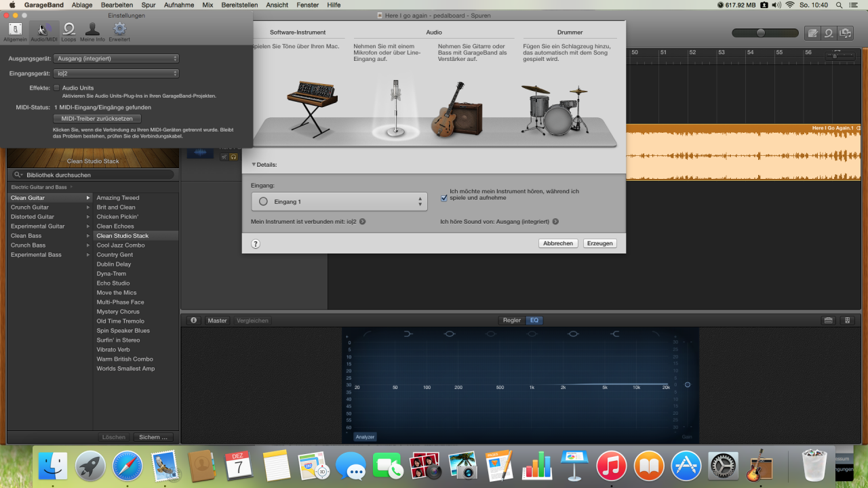Select the Audio/MIDI preferences tab

tap(43, 32)
